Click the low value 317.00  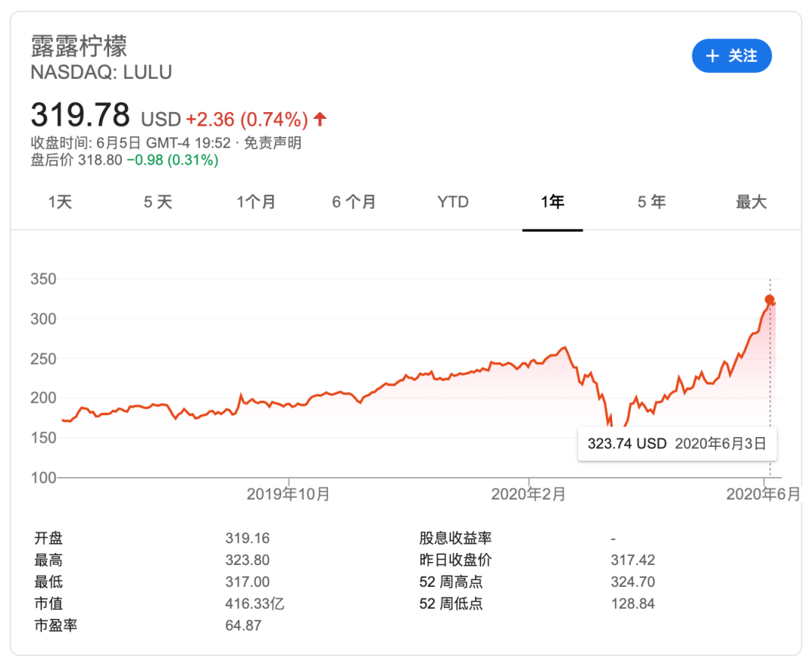point(247,582)
